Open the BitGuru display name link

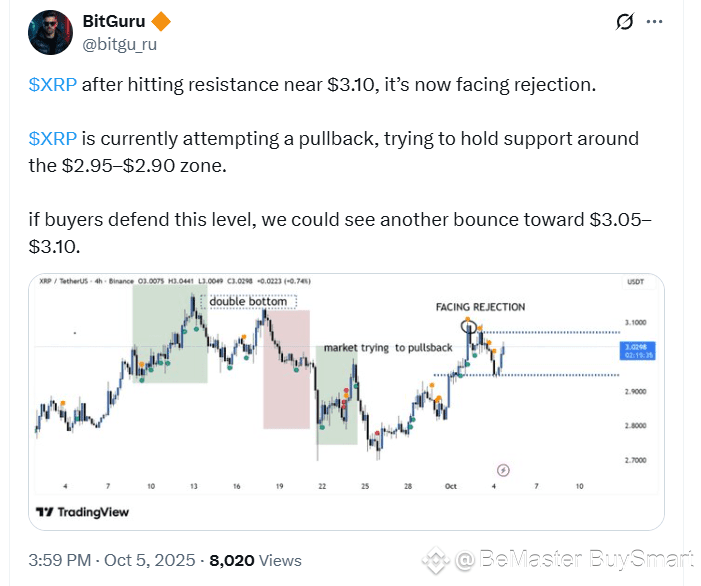(x=113, y=22)
